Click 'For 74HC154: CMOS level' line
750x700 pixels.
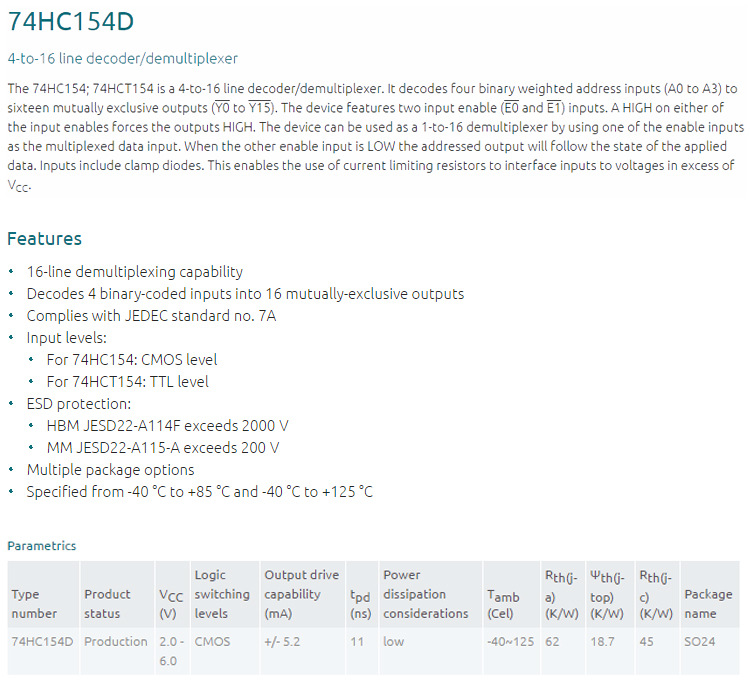pos(132,360)
